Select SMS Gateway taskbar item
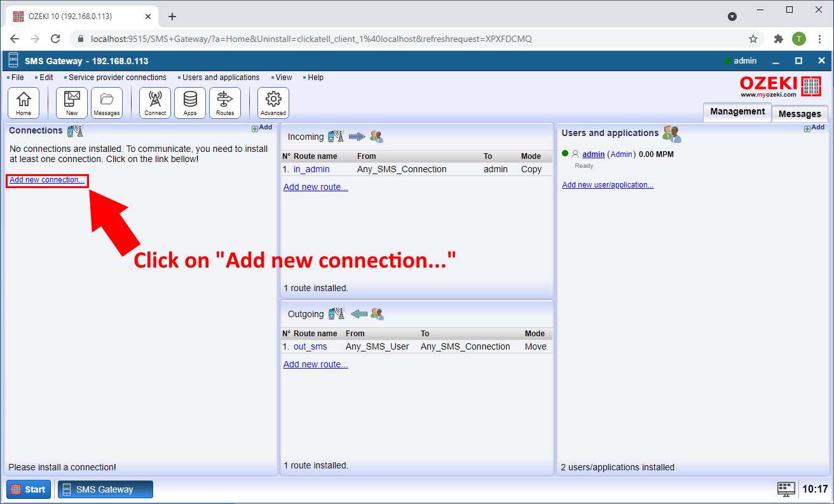Screen dimensions: 834x504 point(106,489)
